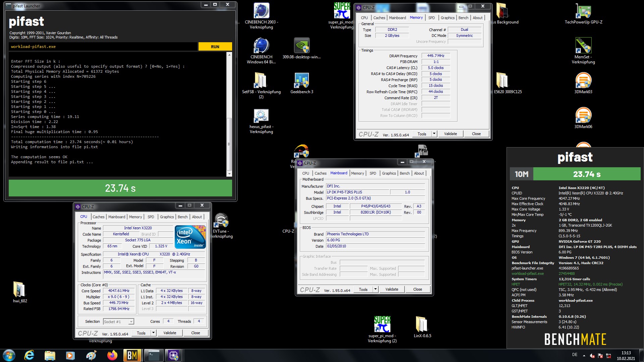Open SPD tab in CPU-Z memory window
Image resolution: width=644 pixels, height=362 pixels.
(x=431, y=18)
